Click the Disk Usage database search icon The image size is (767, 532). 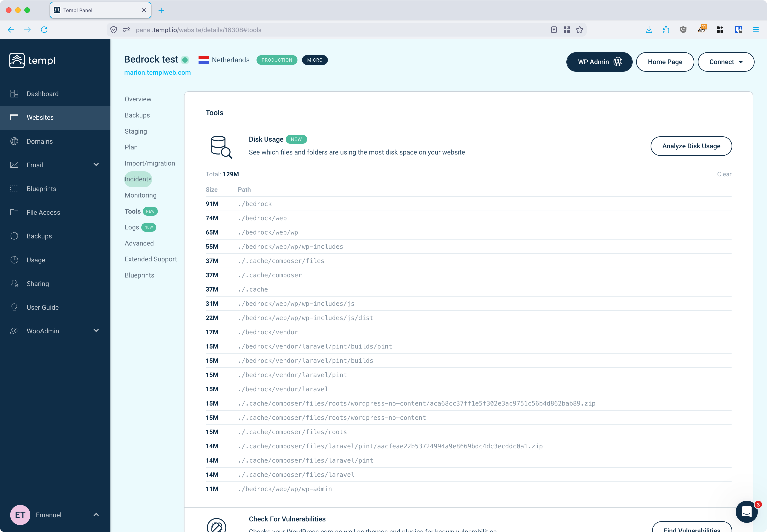pyautogui.click(x=221, y=147)
